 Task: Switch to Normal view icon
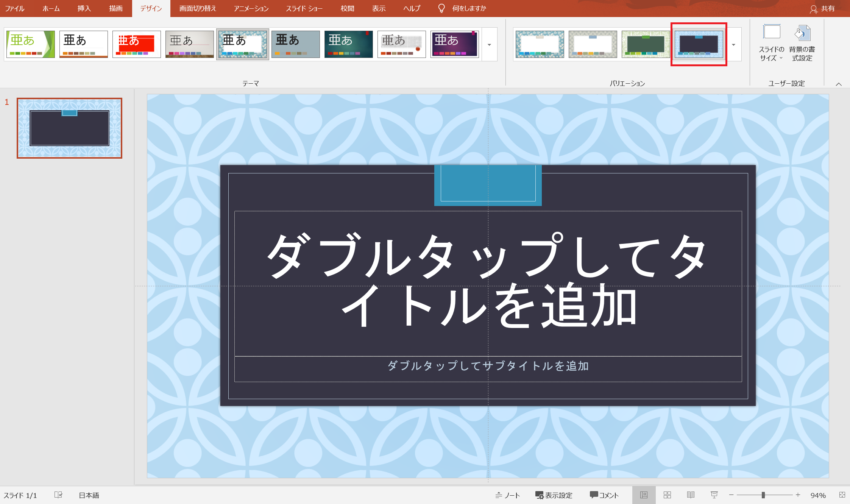[x=644, y=495]
